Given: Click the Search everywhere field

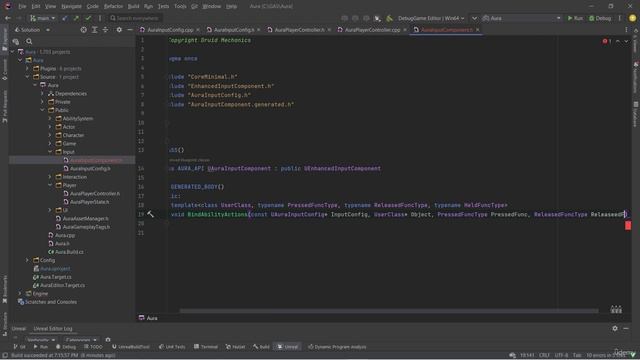Looking at the screenshot, I should click(135, 18).
